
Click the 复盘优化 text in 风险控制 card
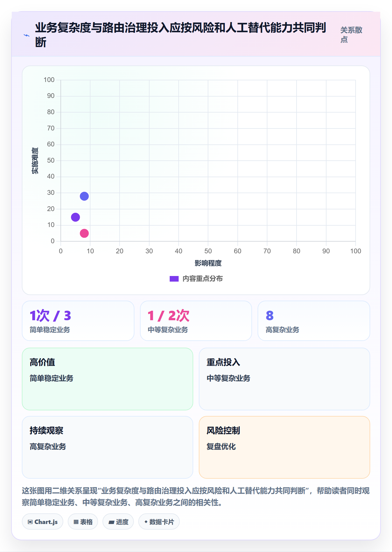(x=221, y=446)
